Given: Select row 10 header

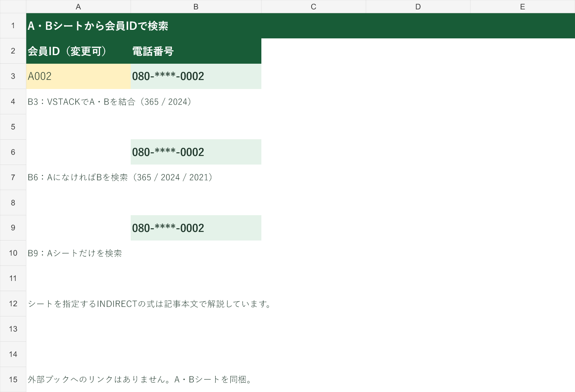Looking at the screenshot, I should click(13, 253).
